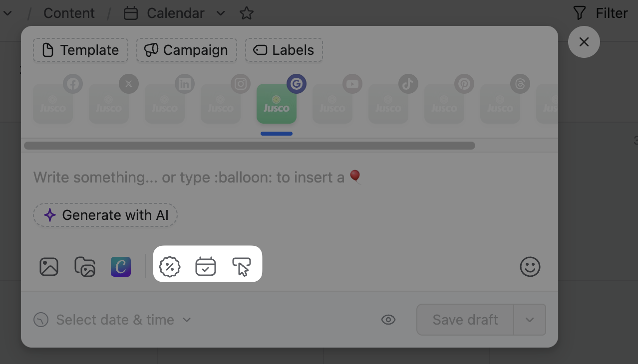
Task: Expand the Save draft options arrow
Action: [530, 320]
